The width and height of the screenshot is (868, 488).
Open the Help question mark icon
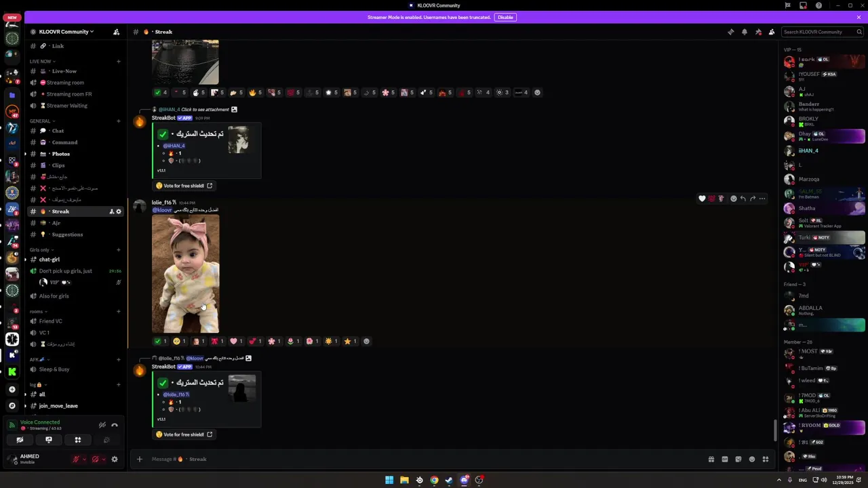(818, 5)
